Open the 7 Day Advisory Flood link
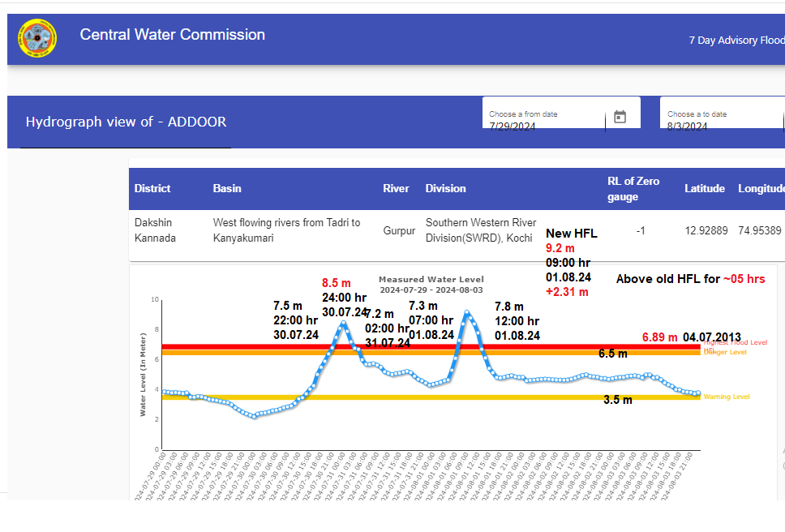The image size is (785, 532). tap(736, 41)
